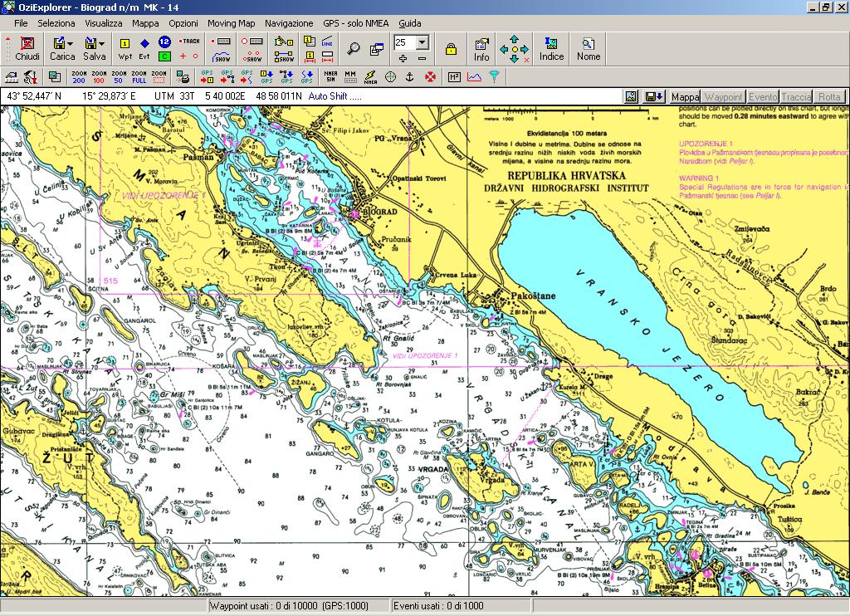Click ZOOM 50 button
Screen dimensions: 850x616
point(119,77)
